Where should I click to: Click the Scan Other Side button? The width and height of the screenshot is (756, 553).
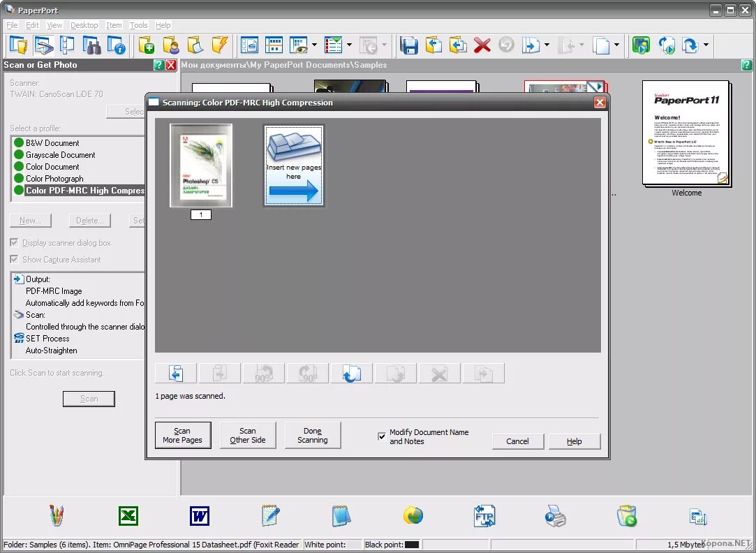tap(248, 436)
